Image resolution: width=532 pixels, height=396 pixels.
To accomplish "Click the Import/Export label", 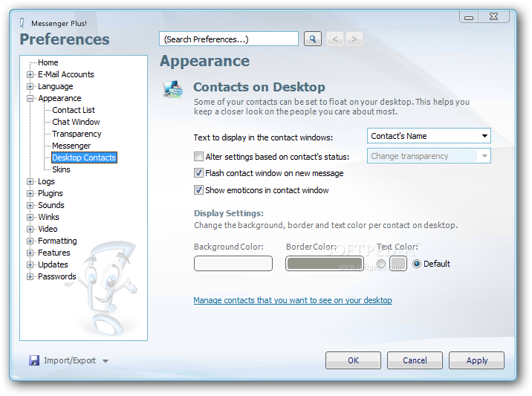I will click(x=70, y=360).
